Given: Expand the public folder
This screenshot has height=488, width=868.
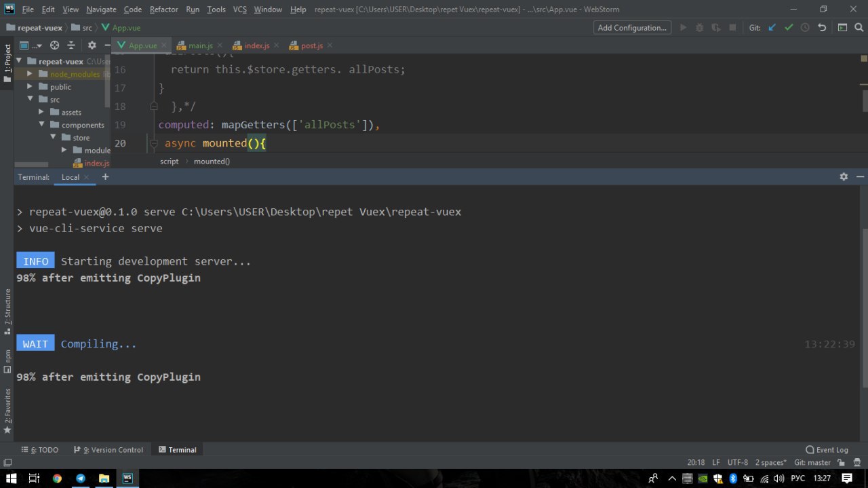Looking at the screenshot, I should 30,87.
